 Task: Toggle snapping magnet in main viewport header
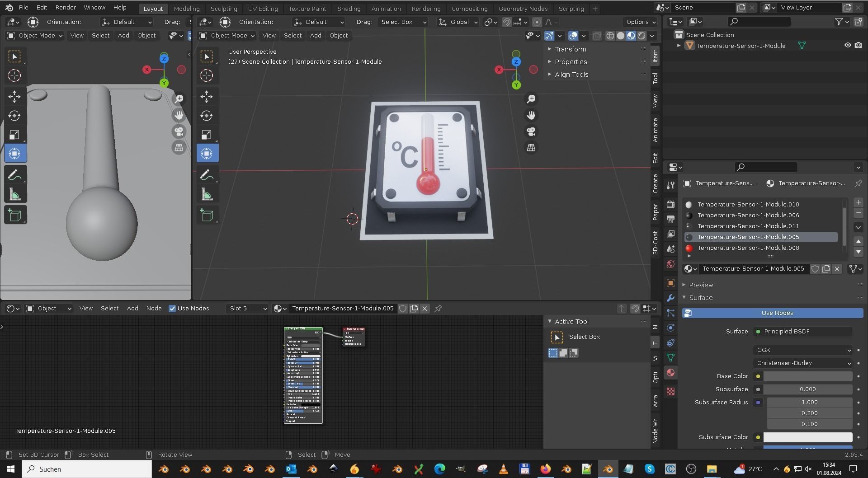507,22
